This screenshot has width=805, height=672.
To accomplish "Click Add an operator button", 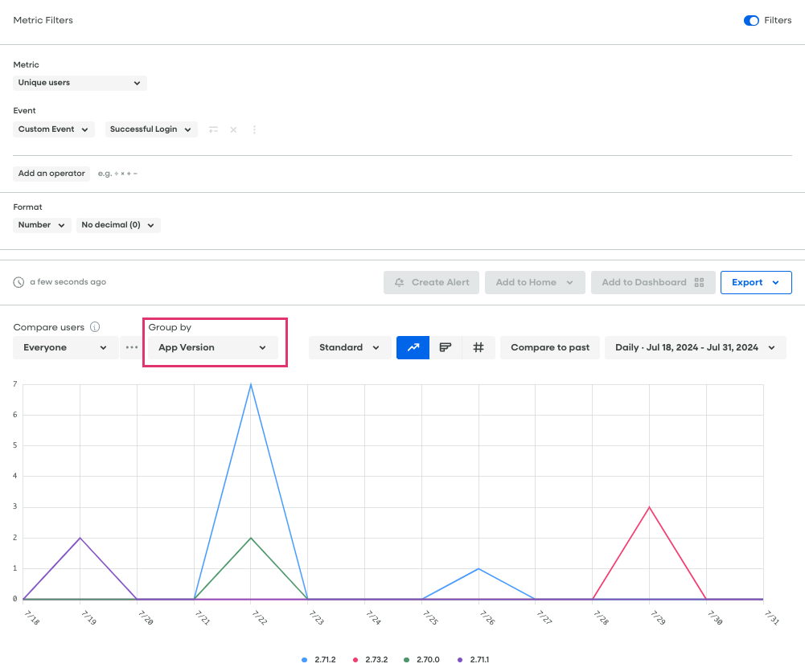I will pyautogui.click(x=51, y=174).
